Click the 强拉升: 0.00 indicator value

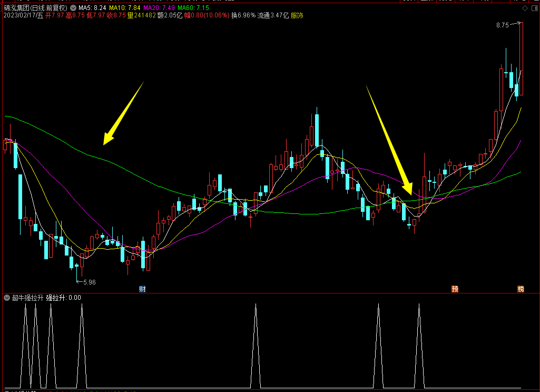64,298
